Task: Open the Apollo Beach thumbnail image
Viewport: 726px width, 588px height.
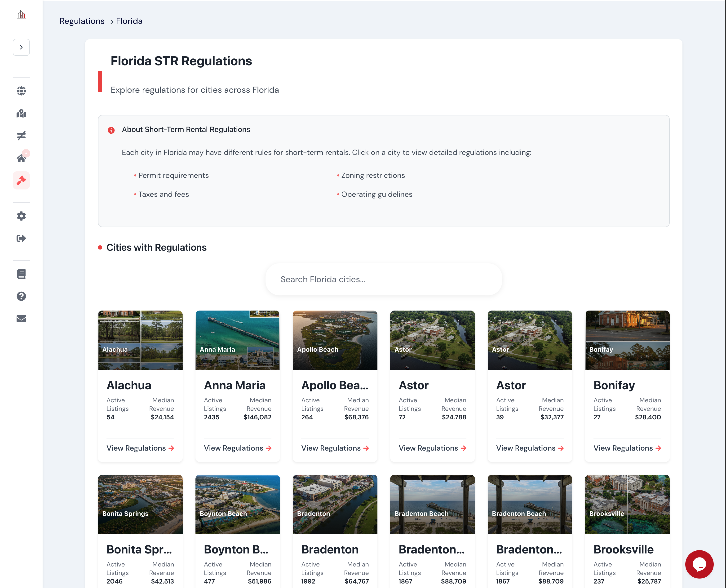Action: (335, 340)
